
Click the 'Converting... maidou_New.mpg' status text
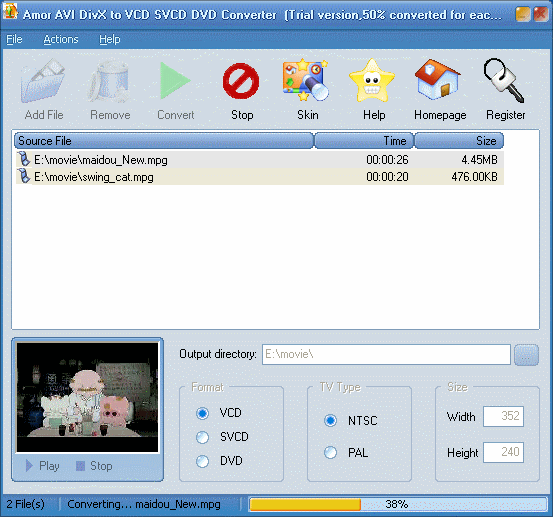tap(144, 504)
